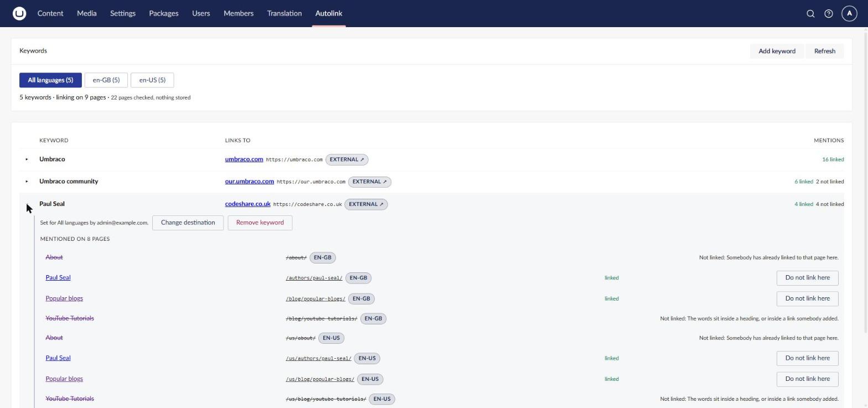This screenshot has width=868, height=408.
Task: Click the Remove keyword button
Action: [x=260, y=223]
